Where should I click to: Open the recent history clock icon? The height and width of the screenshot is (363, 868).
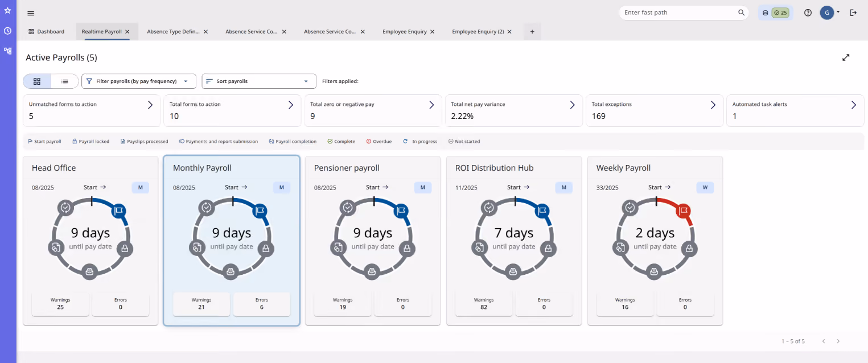(7, 31)
